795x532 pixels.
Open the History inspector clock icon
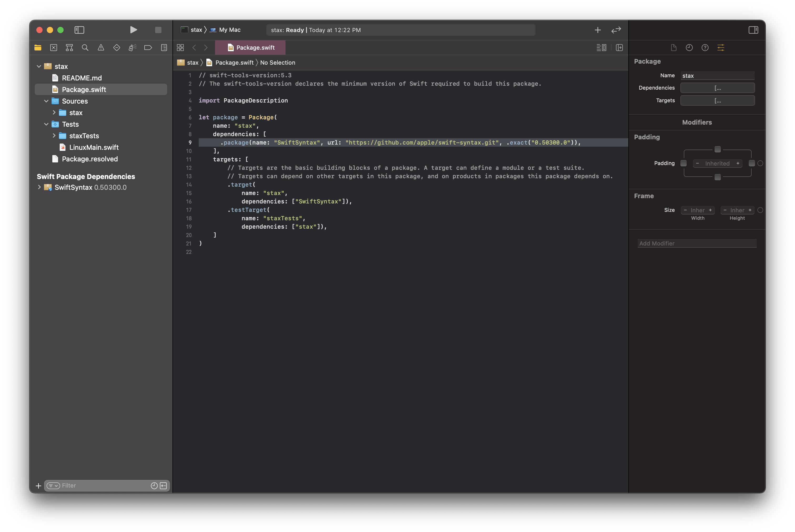[x=689, y=48]
